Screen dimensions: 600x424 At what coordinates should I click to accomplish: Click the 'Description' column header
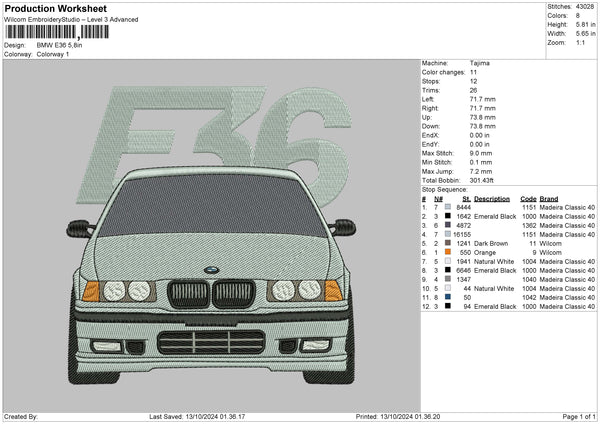tap(492, 199)
